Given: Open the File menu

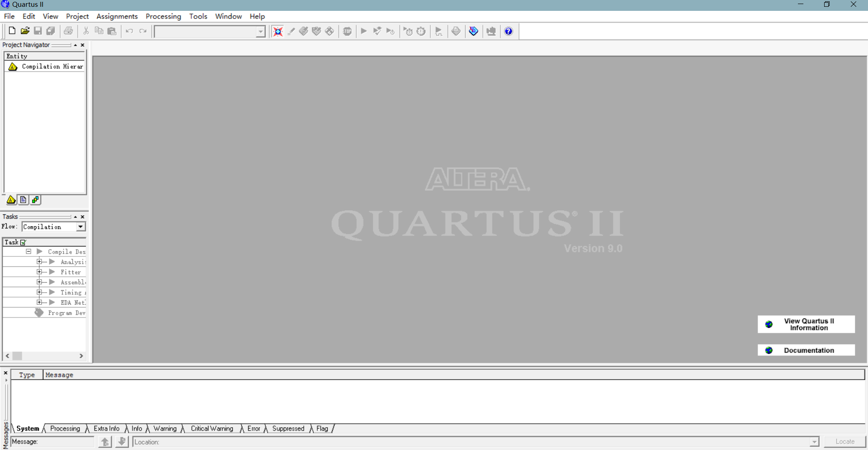Looking at the screenshot, I should [x=9, y=16].
